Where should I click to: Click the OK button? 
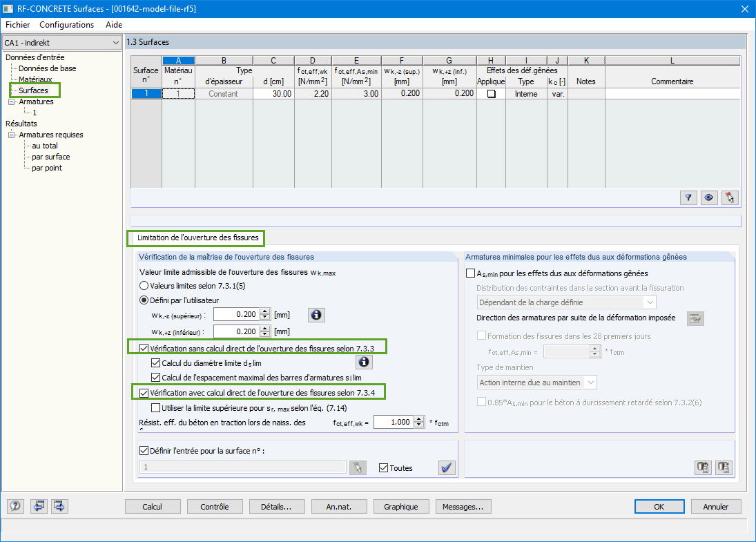click(659, 507)
